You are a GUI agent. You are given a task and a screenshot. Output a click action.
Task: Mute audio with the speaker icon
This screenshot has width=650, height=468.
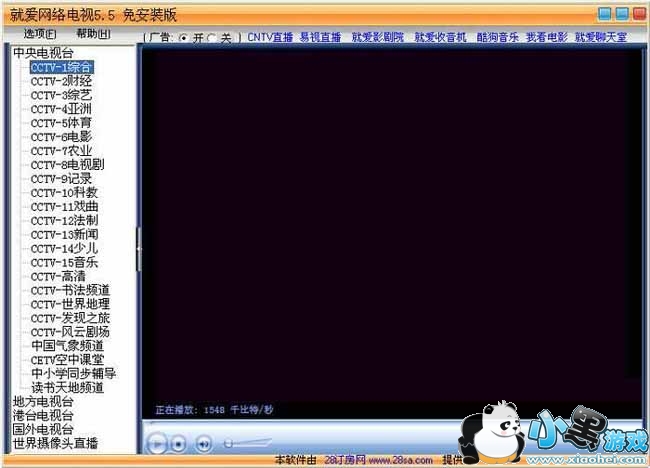coord(203,444)
